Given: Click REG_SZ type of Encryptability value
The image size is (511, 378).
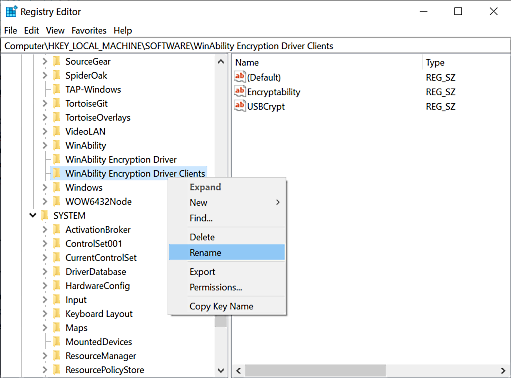Looking at the screenshot, I should tap(440, 92).
